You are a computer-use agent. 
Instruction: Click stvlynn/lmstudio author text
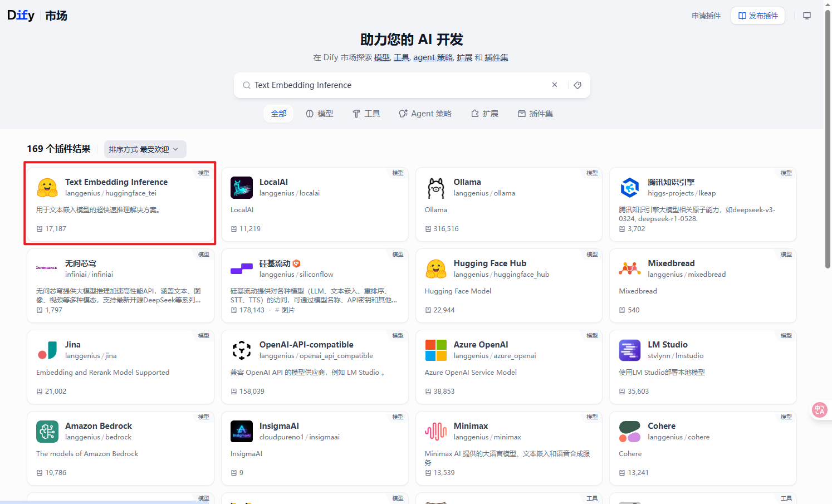pos(676,356)
